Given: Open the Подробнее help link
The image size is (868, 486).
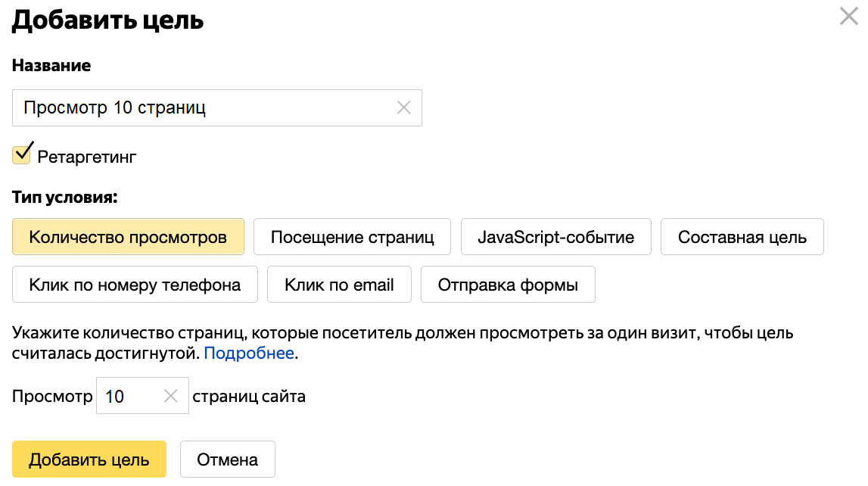Looking at the screenshot, I should coord(248,353).
